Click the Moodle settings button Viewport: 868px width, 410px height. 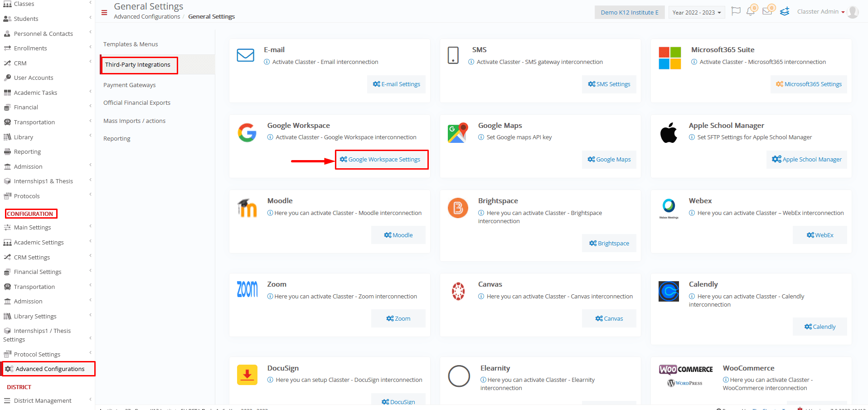click(398, 235)
